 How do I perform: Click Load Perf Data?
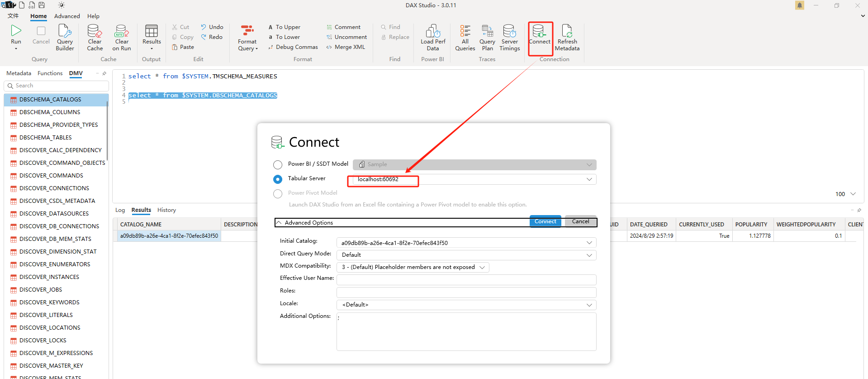click(433, 37)
